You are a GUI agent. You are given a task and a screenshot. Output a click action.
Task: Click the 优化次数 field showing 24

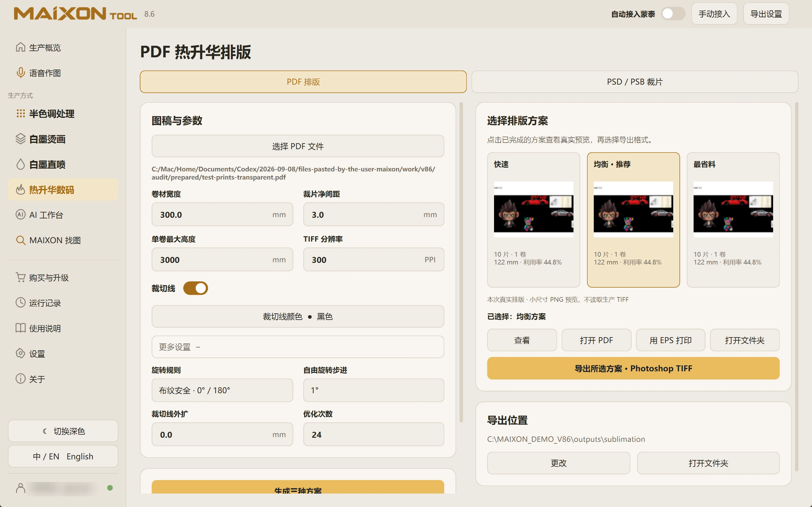[373, 434]
